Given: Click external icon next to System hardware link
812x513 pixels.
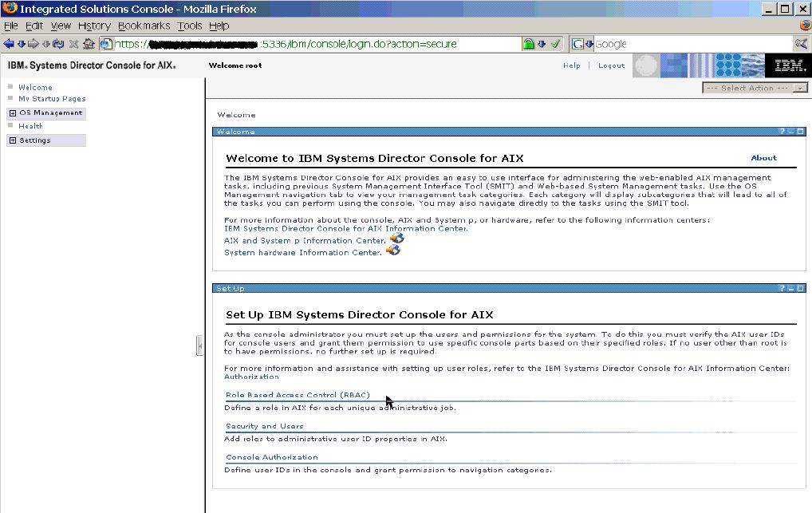Looking at the screenshot, I should [393, 250].
